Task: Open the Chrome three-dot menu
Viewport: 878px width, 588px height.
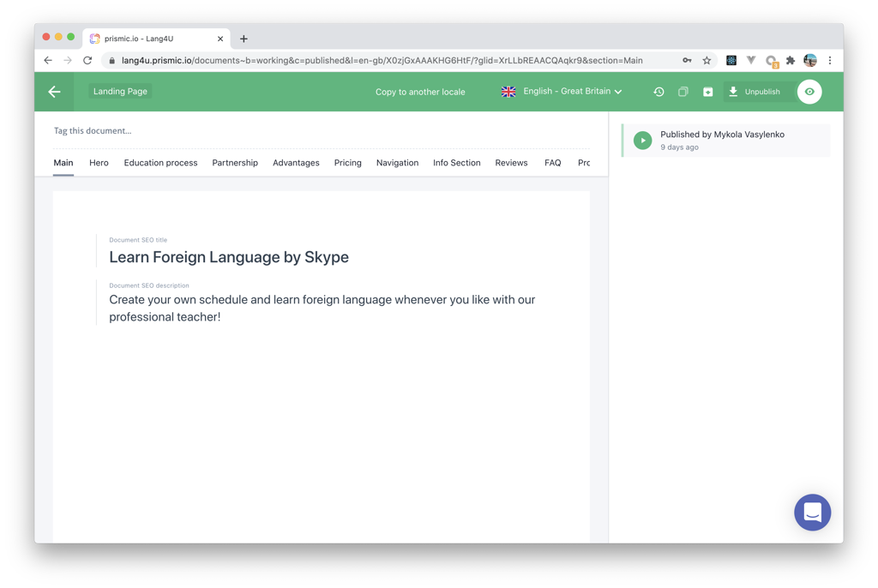Action: pos(830,61)
